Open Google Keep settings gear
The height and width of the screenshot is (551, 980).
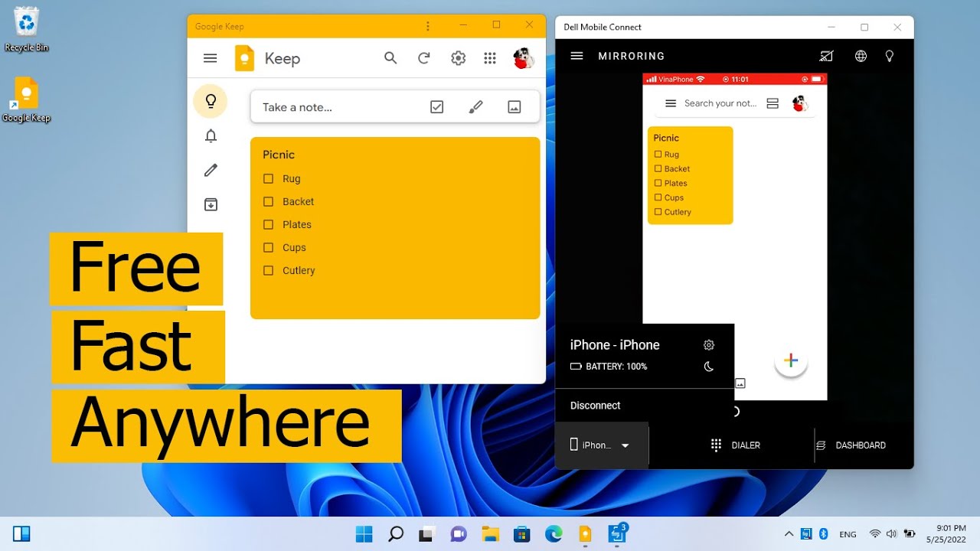pyautogui.click(x=458, y=58)
